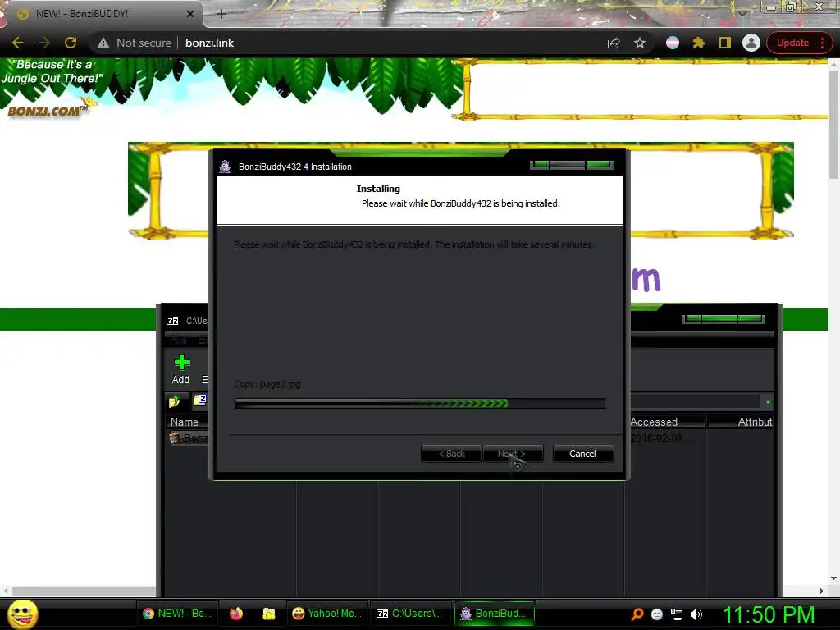Screen dimensions: 840x630
Task: Open the 7-Zip path dropdown arrow
Action: (x=768, y=402)
